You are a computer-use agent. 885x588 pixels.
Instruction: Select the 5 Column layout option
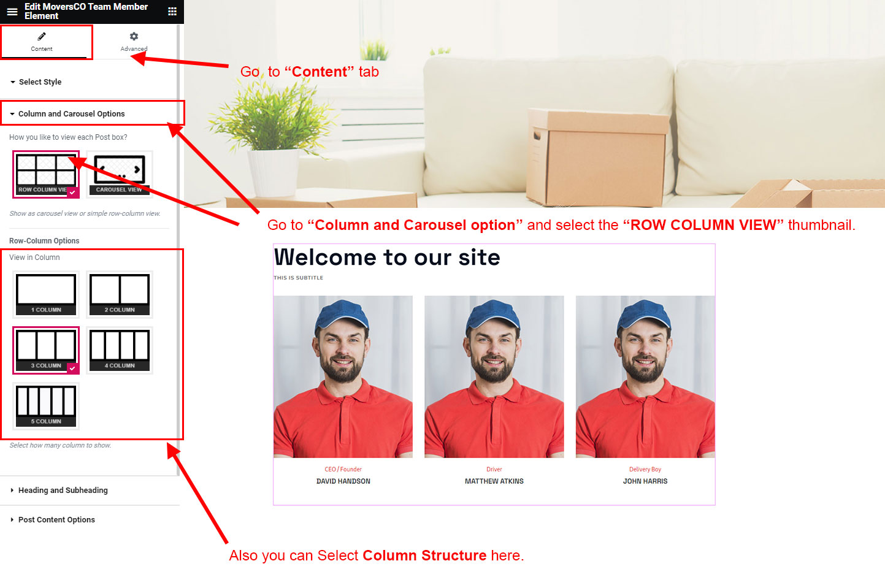[46, 406]
